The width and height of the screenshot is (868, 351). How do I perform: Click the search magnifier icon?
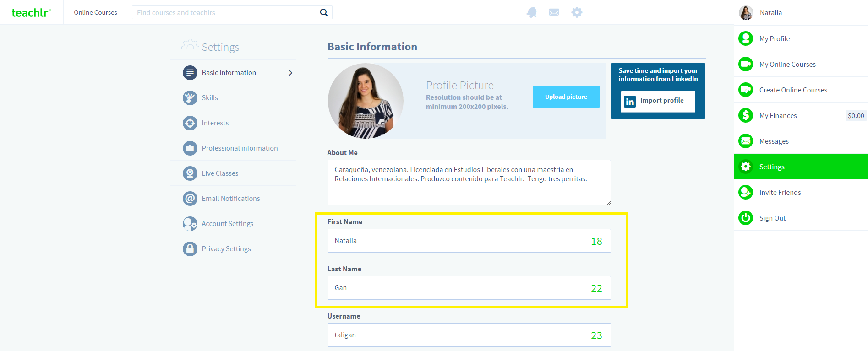tap(323, 12)
